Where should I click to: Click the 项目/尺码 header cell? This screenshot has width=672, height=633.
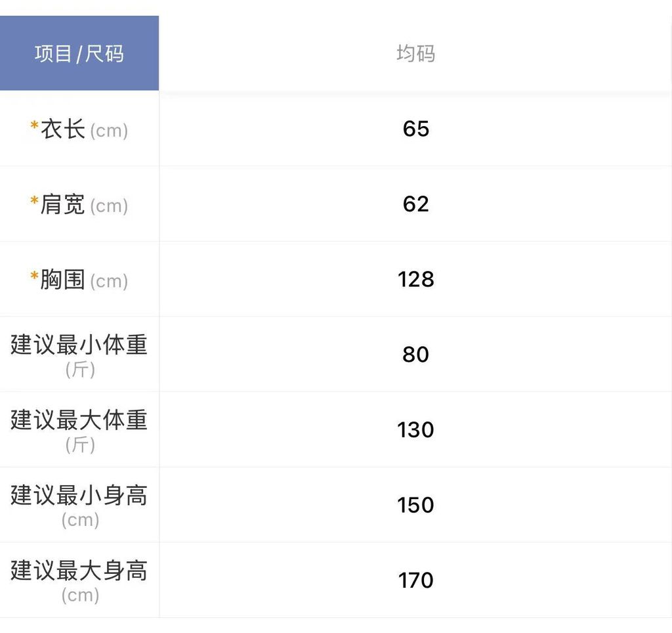tap(79, 53)
